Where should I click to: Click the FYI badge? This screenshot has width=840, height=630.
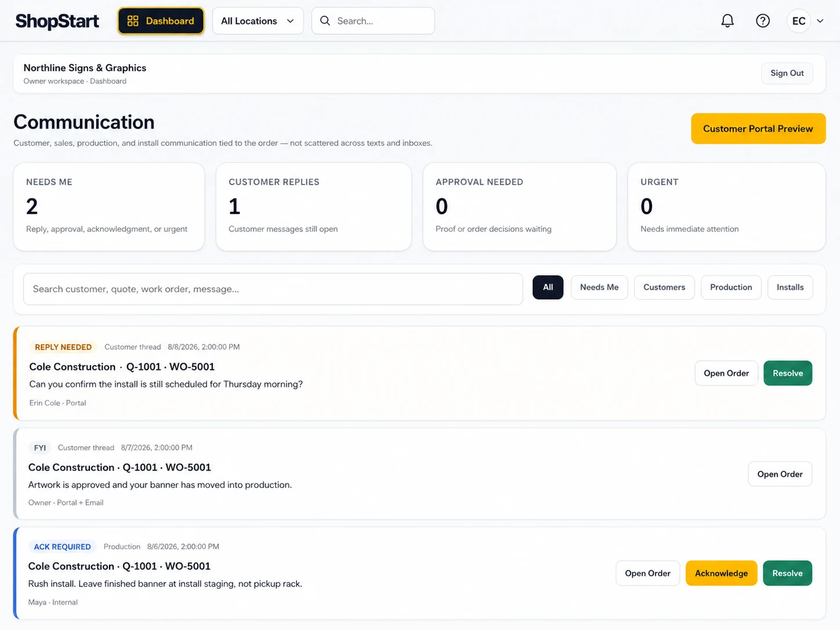coord(40,448)
